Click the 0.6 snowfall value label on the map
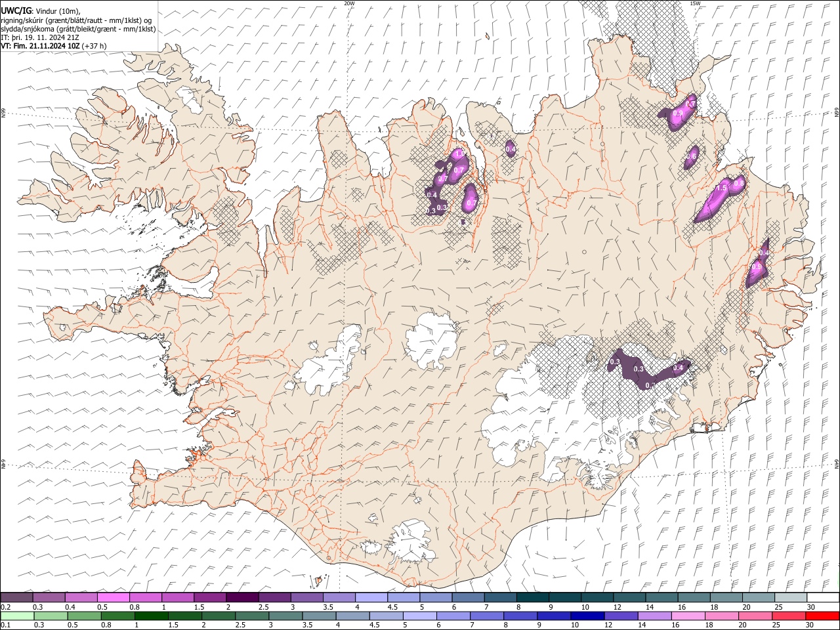The width and height of the screenshot is (840, 630). click(691, 157)
